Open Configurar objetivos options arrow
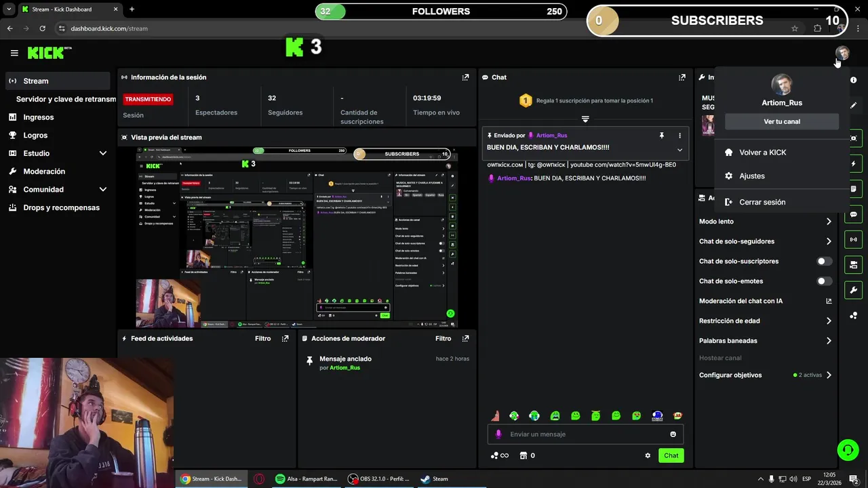Viewport: 868px width, 488px height. click(829, 375)
